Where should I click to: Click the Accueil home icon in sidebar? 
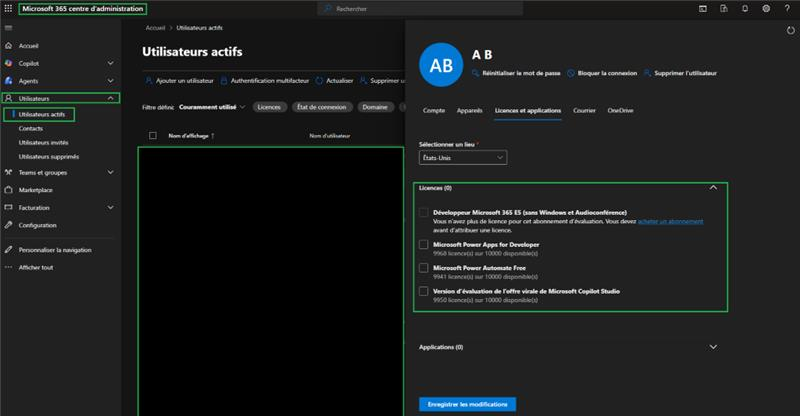coord(8,46)
